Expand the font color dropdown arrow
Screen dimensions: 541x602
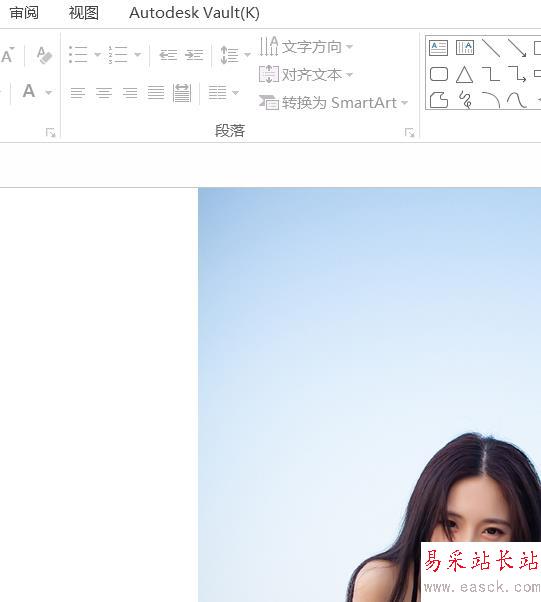tap(48, 93)
